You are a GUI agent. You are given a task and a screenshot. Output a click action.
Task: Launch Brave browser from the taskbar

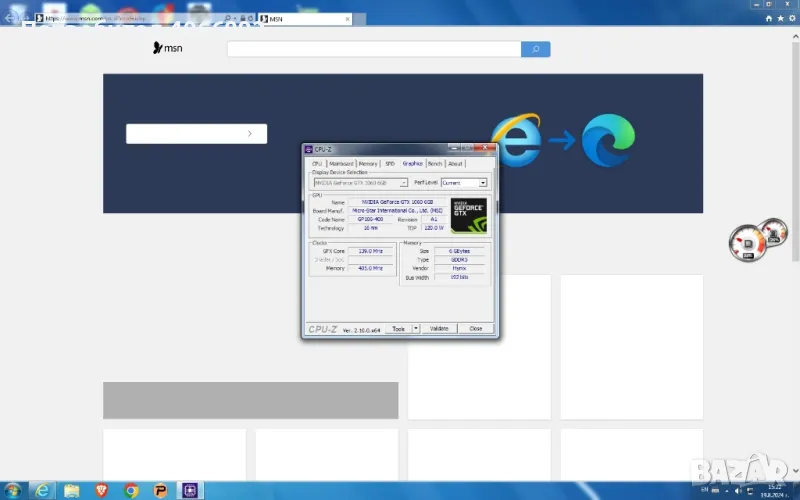click(x=101, y=490)
